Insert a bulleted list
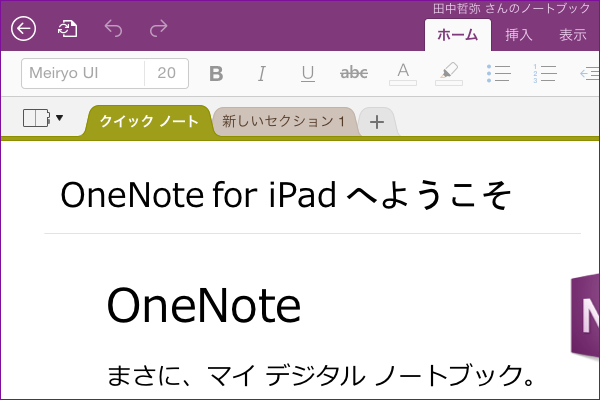This screenshot has width=600, height=400. click(499, 73)
